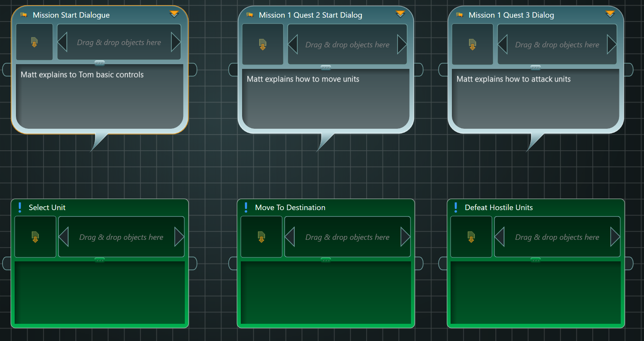Click the left arrow in Mission Start Dialogue
This screenshot has width=644, height=341.
pyautogui.click(x=62, y=42)
